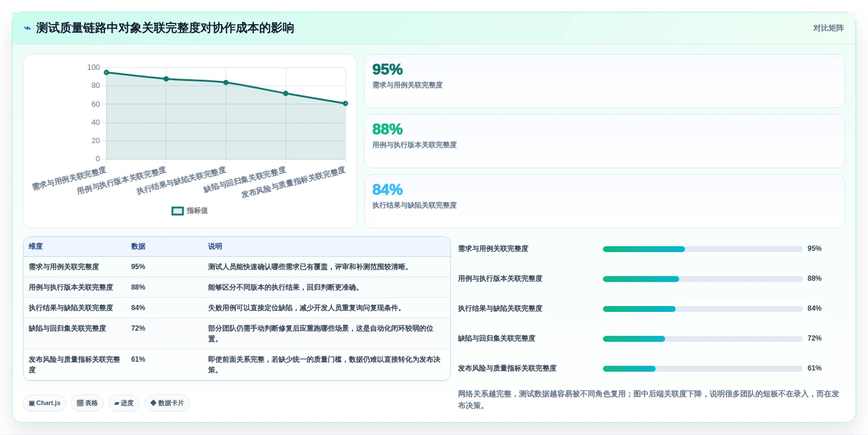Select the 用例与执行版本关联完整度 table row name

coord(71,287)
